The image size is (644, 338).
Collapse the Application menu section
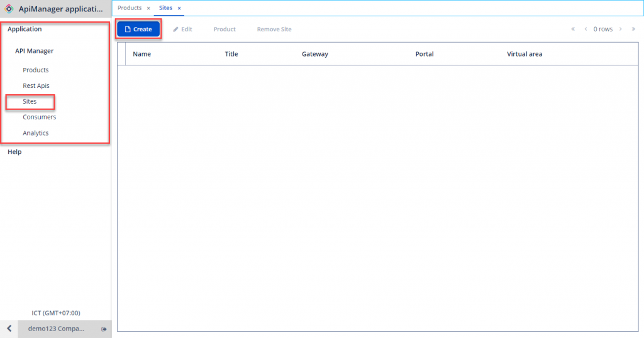(25, 29)
